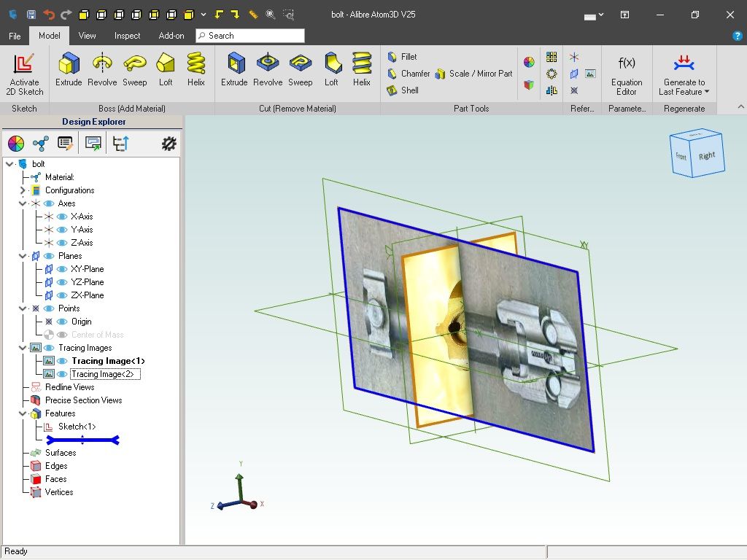Viewport: 747px width, 560px height.
Task: Apply the Fillet tool
Action: 402,57
